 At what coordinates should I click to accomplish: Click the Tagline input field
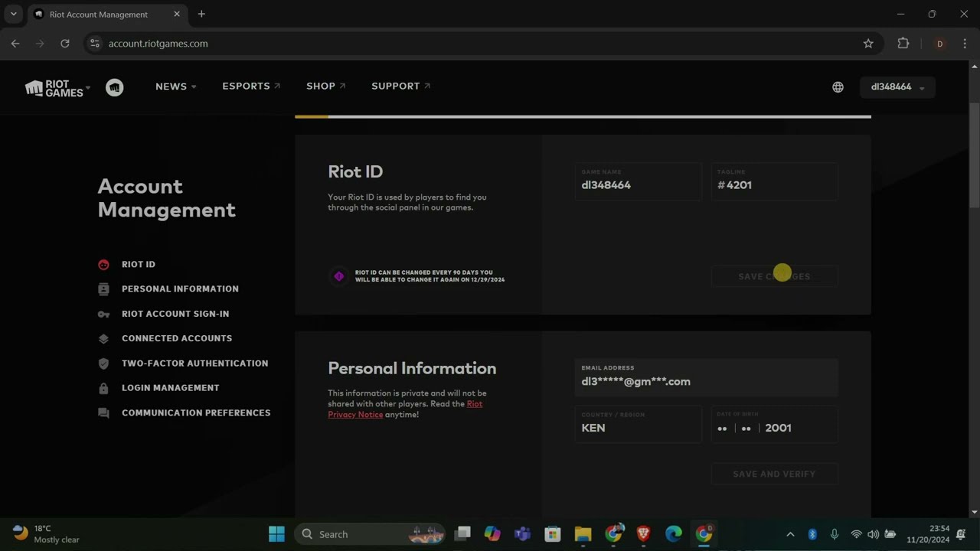774,181
